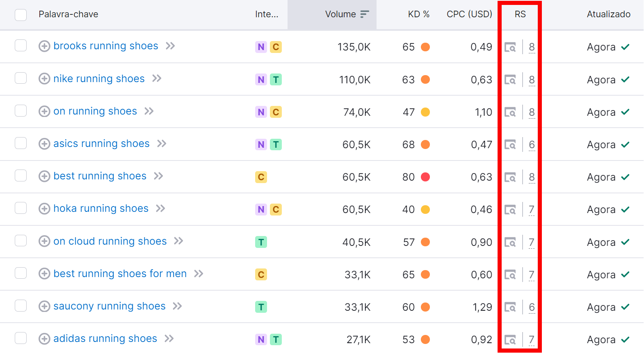Click T intent badge for saucony running shoes
The height and width of the screenshot is (353, 644).
pos(261,307)
